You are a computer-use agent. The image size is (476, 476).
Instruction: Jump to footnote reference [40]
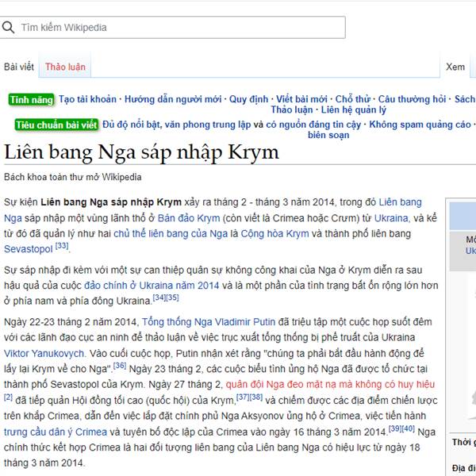coord(409,428)
